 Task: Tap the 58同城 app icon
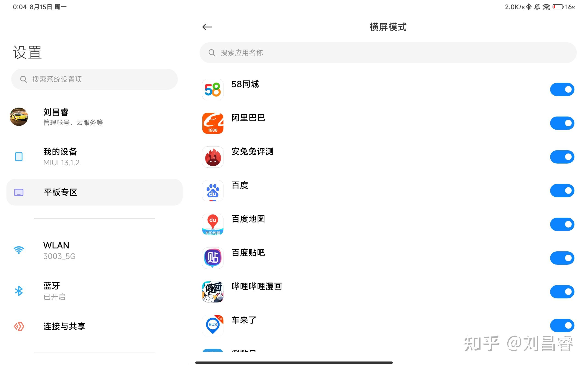(x=213, y=89)
